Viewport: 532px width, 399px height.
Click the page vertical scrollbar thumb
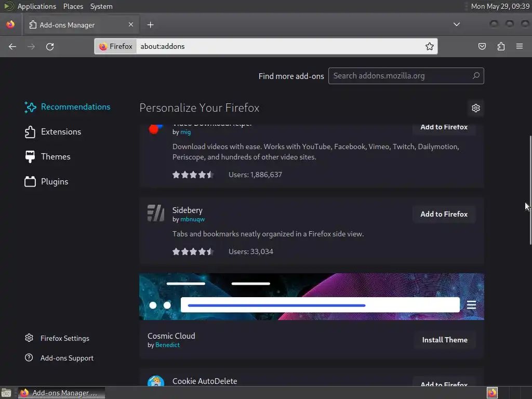coord(530,190)
